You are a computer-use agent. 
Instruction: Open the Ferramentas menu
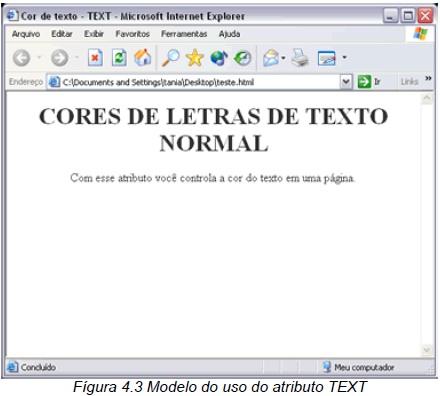[184, 34]
